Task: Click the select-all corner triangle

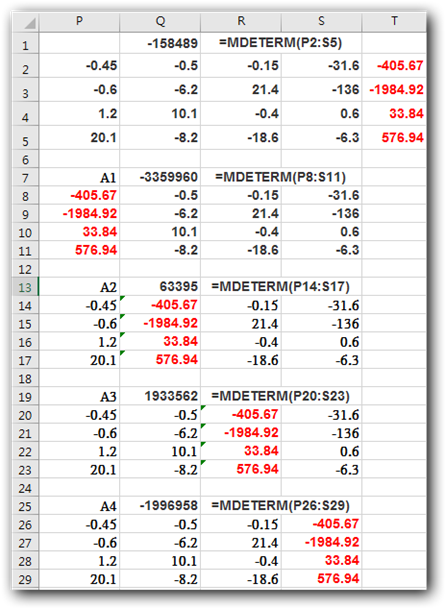Action: [x=30, y=24]
